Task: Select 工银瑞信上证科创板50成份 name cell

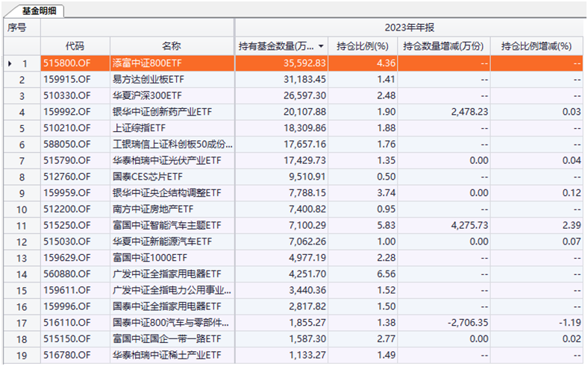Action: tap(172, 144)
